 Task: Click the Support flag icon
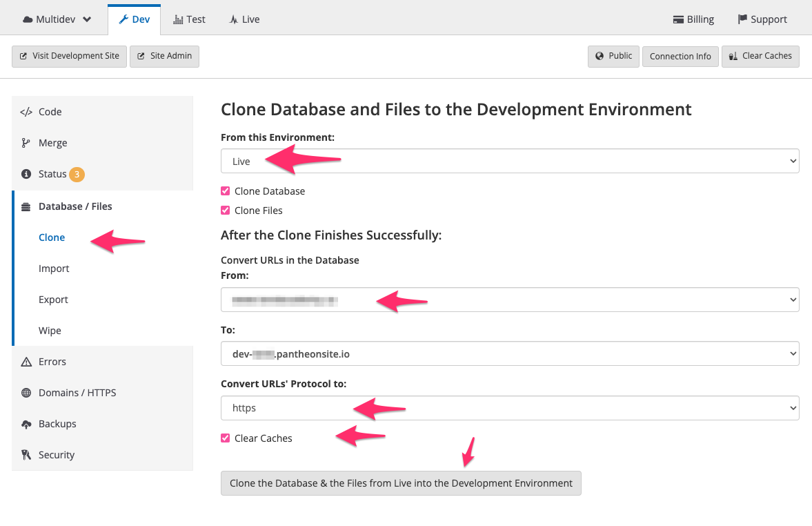pos(742,19)
